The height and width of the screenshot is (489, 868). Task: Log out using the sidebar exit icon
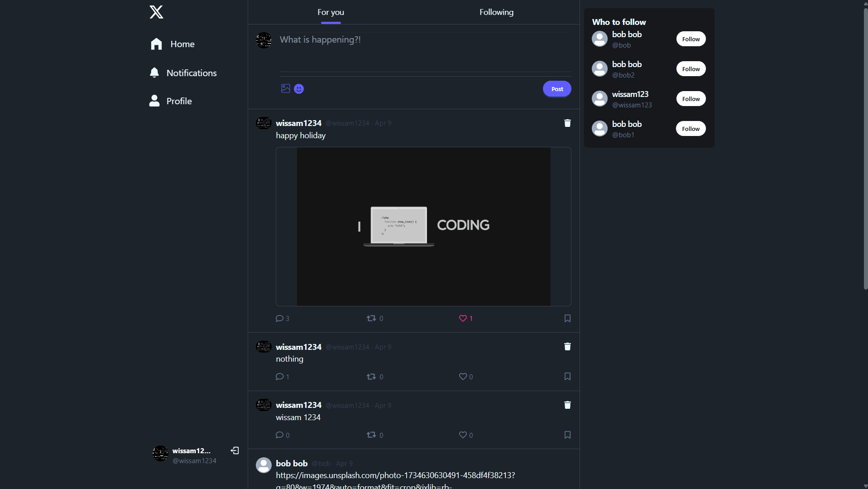[x=235, y=450]
